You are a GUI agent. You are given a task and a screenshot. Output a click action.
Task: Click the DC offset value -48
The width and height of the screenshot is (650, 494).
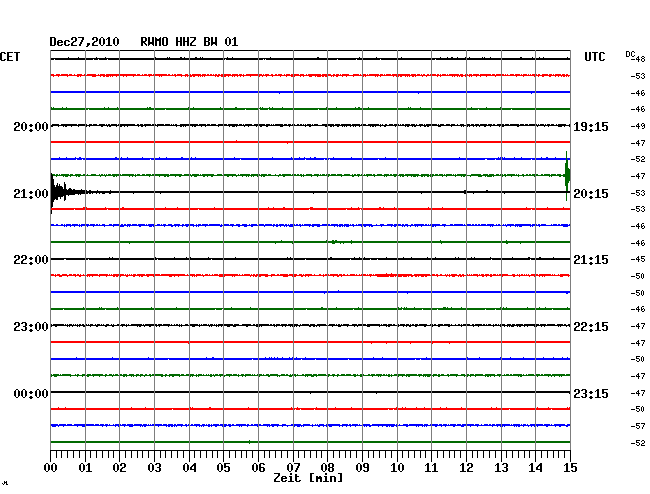coord(639,59)
